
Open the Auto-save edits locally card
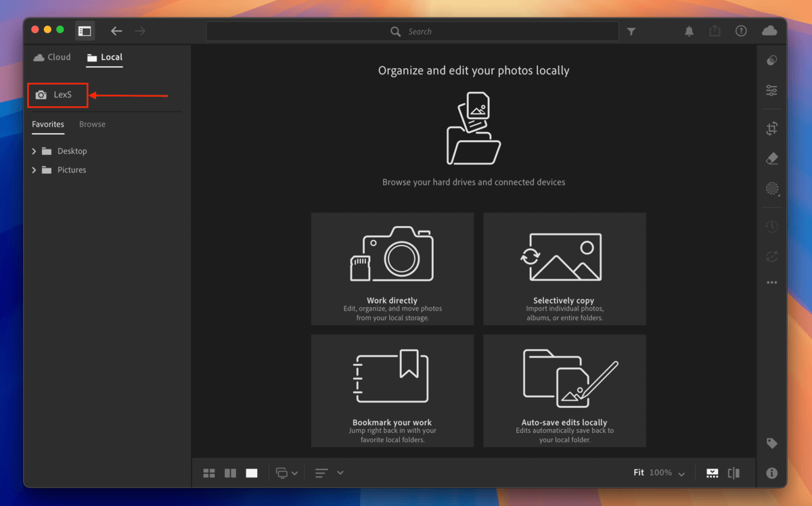(x=564, y=391)
